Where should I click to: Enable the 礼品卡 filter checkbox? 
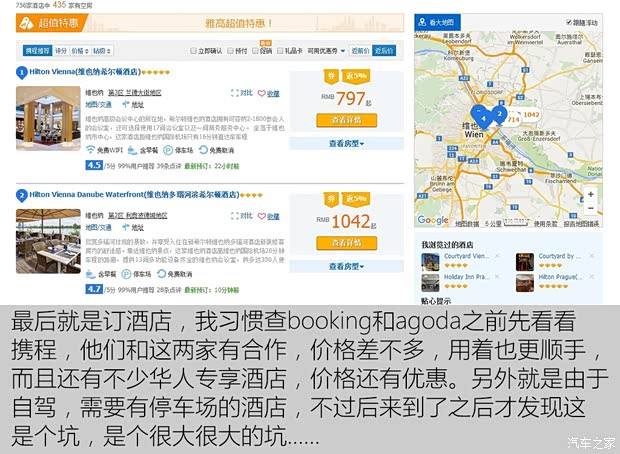[280, 51]
